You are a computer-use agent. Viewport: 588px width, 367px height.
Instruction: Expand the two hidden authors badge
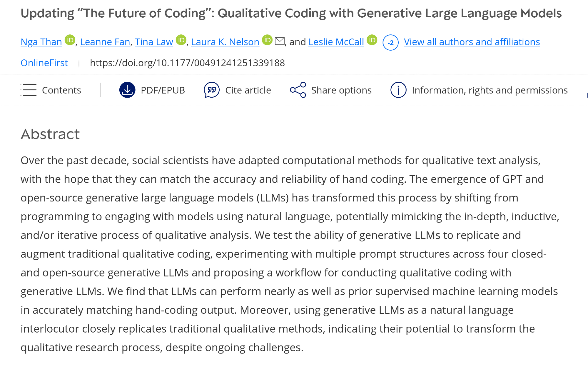390,43
